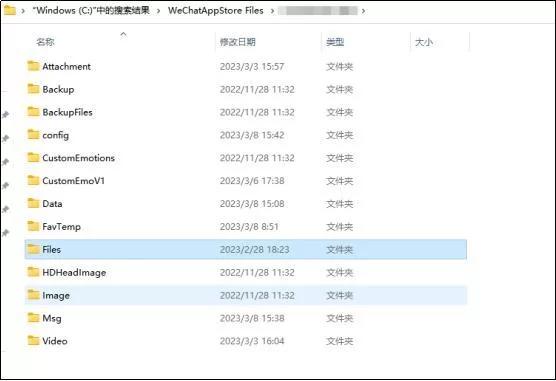Expand chevron right of address bar folder icon
This screenshot has height=381, width=556.
[23, 11]
